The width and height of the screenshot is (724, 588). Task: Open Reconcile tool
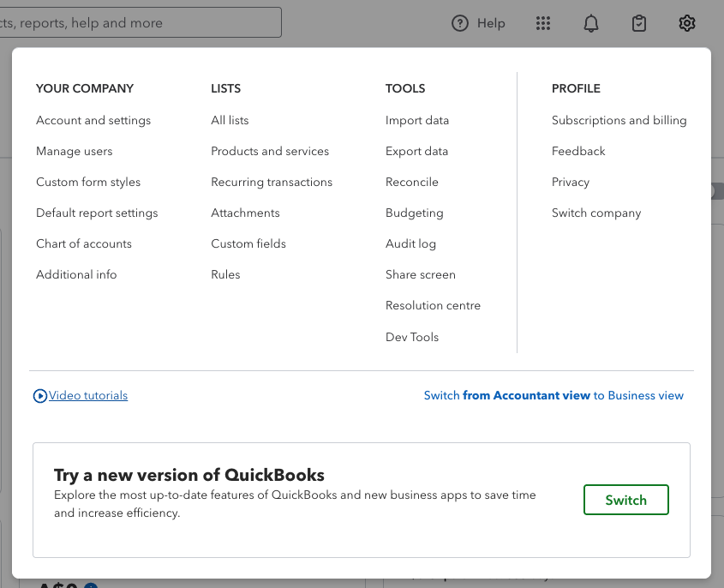pyautogui.click(x=412, y=182)
